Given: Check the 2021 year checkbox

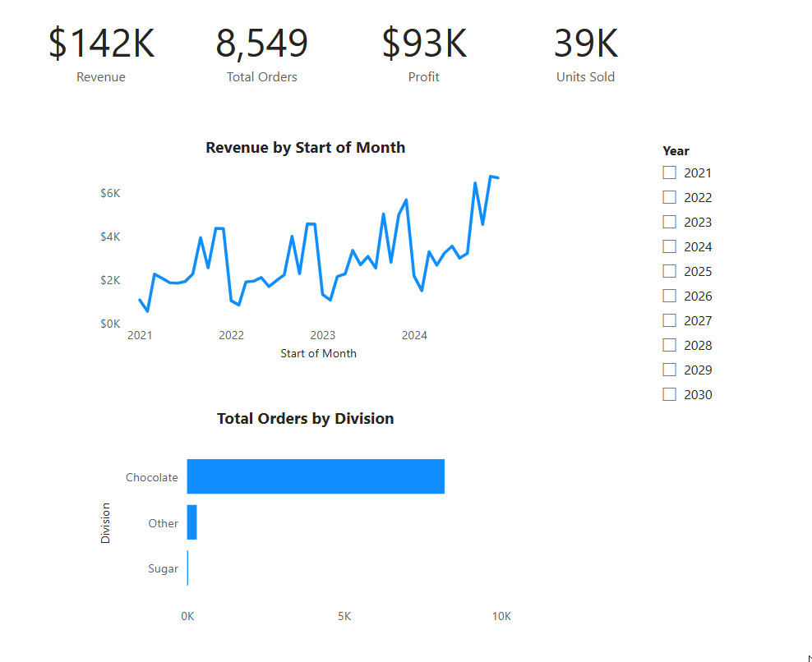Looking at the screenshot, I should (669, 172).
